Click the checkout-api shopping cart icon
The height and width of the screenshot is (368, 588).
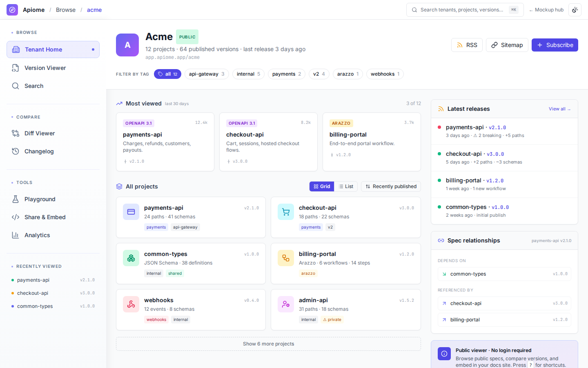(x=286, y=212)
